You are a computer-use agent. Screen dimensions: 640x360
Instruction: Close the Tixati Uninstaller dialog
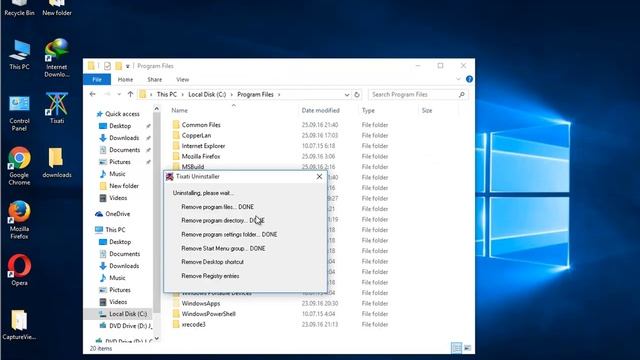(319, 176)
